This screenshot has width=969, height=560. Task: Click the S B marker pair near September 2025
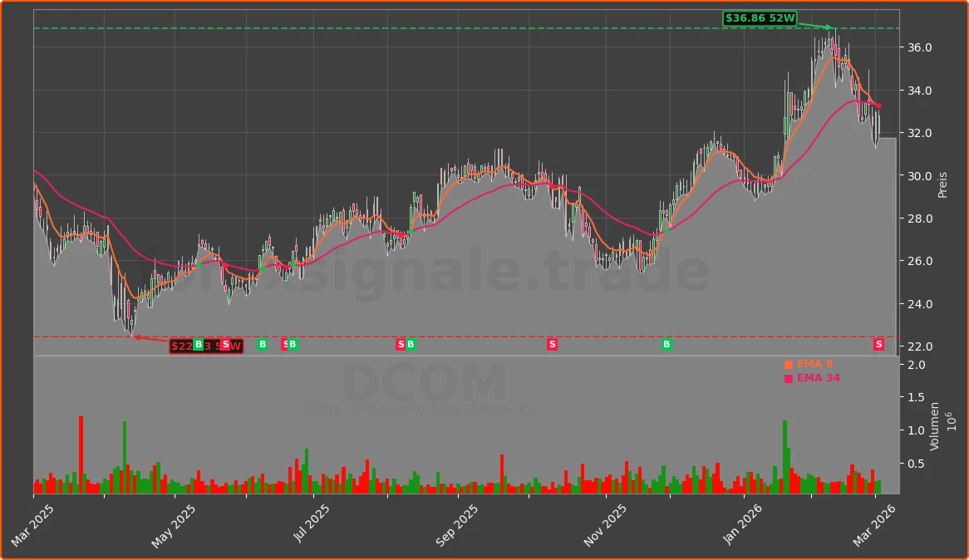pos(406,345)
